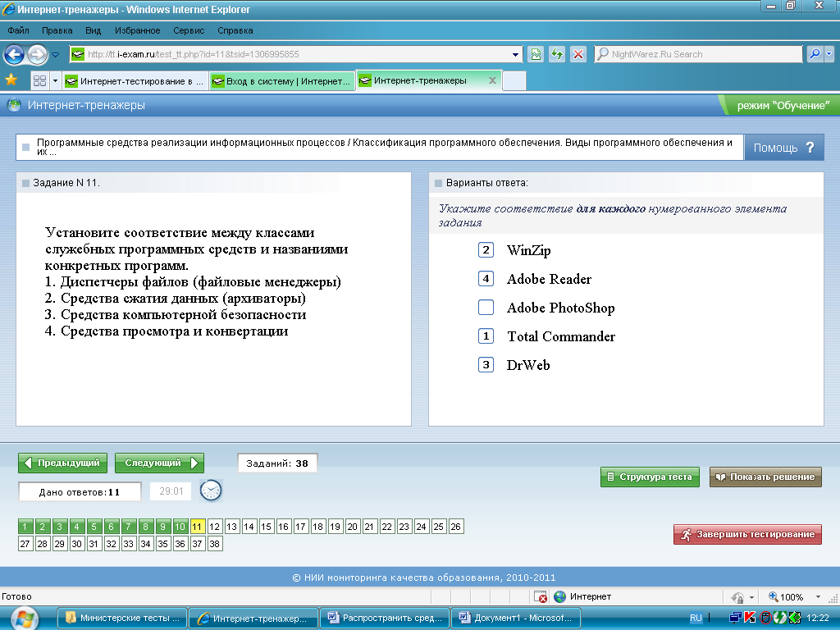The image size is (840, 630).
Task: Open the Сервис menu
Action: pyautogui.click(x=189, y=30)
